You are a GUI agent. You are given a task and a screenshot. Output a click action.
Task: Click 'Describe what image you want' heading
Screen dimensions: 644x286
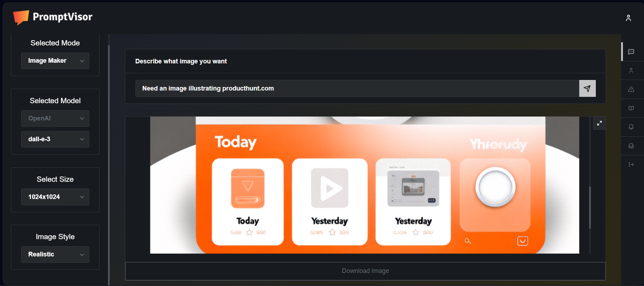click(x=181, y=61)
